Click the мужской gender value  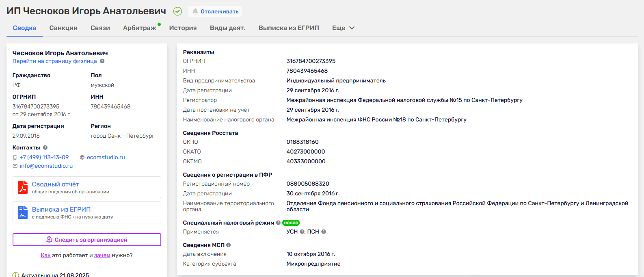coord(102,85)
